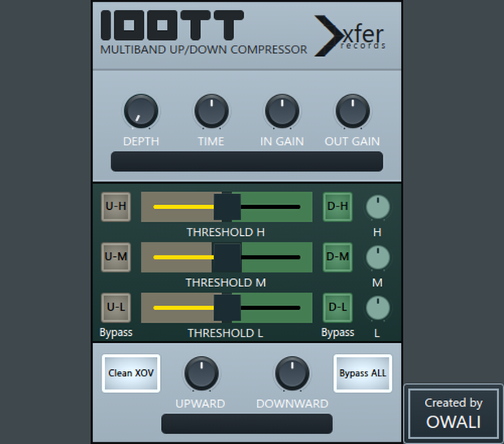The width and height of the screenshot is (504, 444).
Task: Click the H band gain knob
Action: [378, 207]
